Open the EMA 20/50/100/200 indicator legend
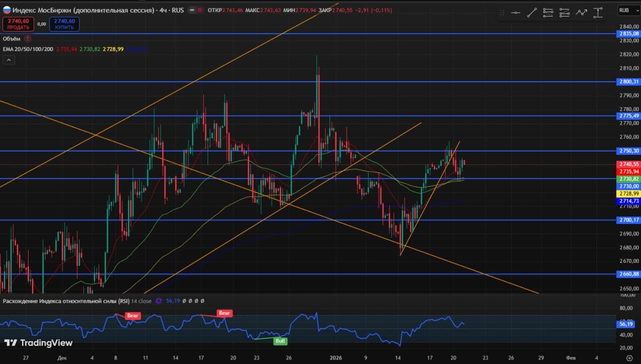 (28, 49)
